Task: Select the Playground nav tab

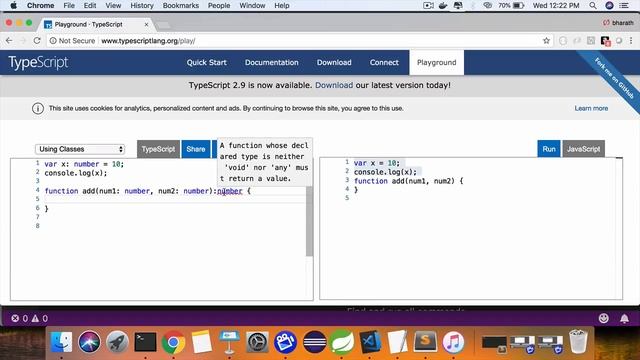Action: [436, 62]
